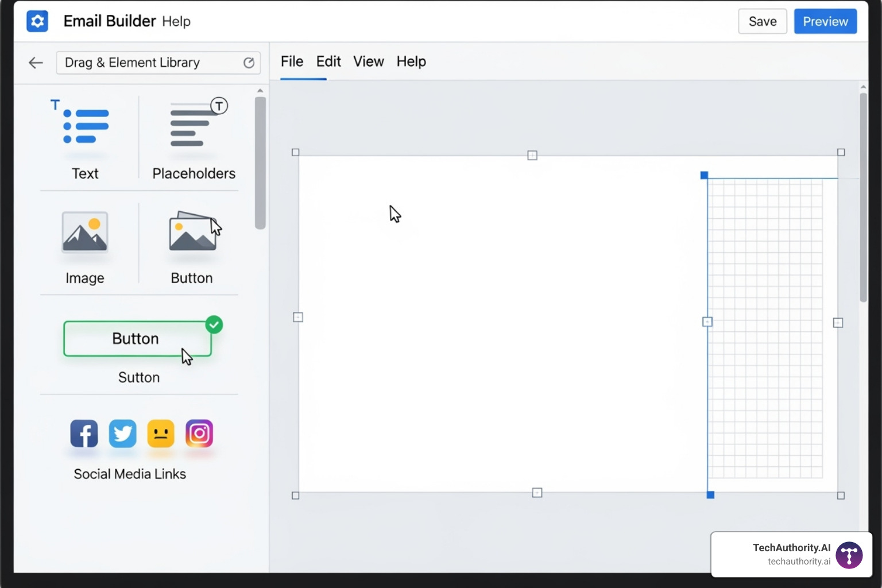The image size is (882, 588).
Task: Select the Text element icon
Action: coord(84,126)
